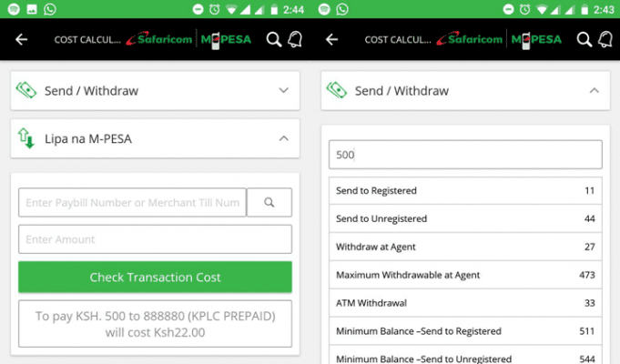The image size is (620, 364).
Task: Select Minimum Balance –Send to Unregistered row
Action: click(x=465, y=356)
